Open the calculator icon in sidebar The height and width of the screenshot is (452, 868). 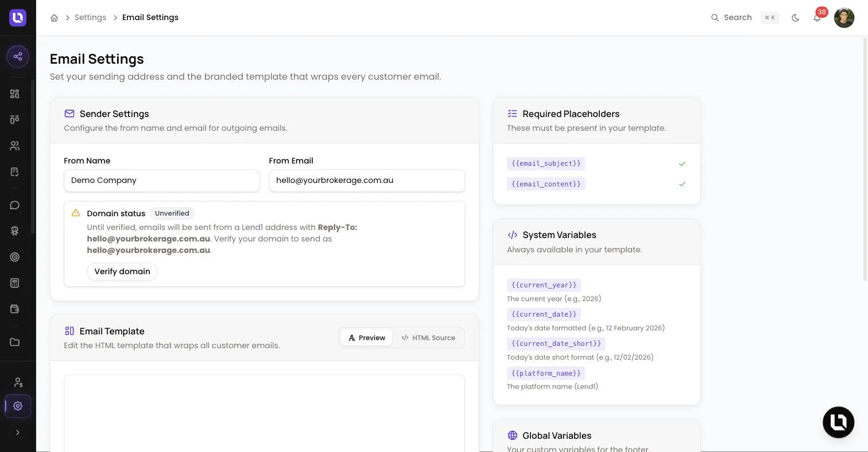15,283
